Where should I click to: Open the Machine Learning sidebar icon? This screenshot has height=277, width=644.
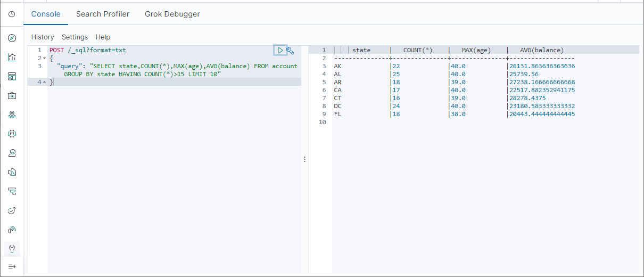click(x=12, y=134)
